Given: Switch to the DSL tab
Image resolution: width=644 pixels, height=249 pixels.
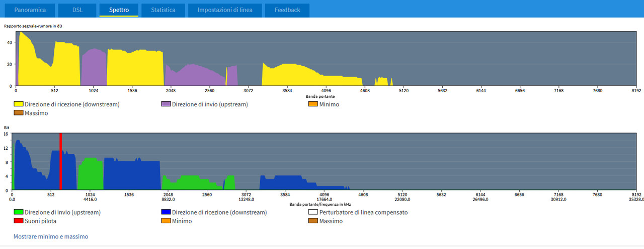Looking at the screenshot, I should (77, 10).
